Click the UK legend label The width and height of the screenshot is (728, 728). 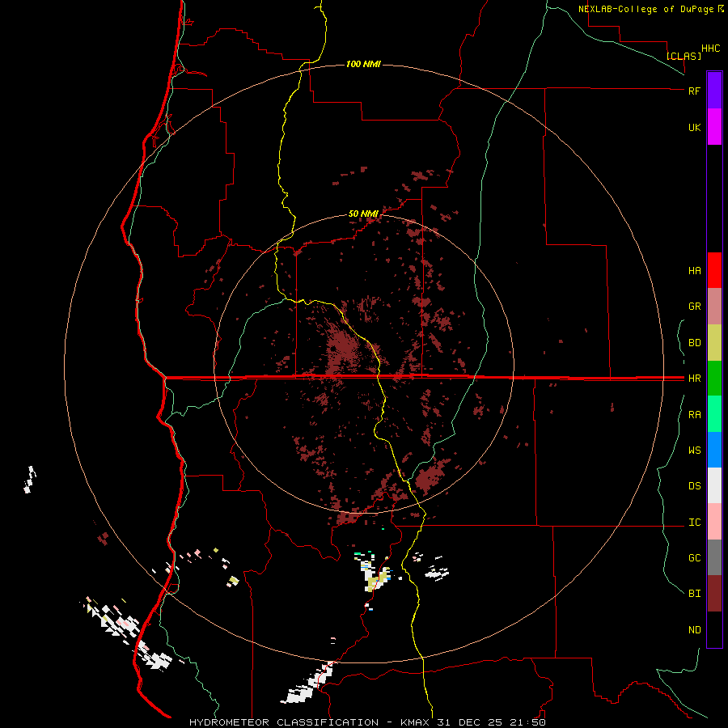coord(694,127)
